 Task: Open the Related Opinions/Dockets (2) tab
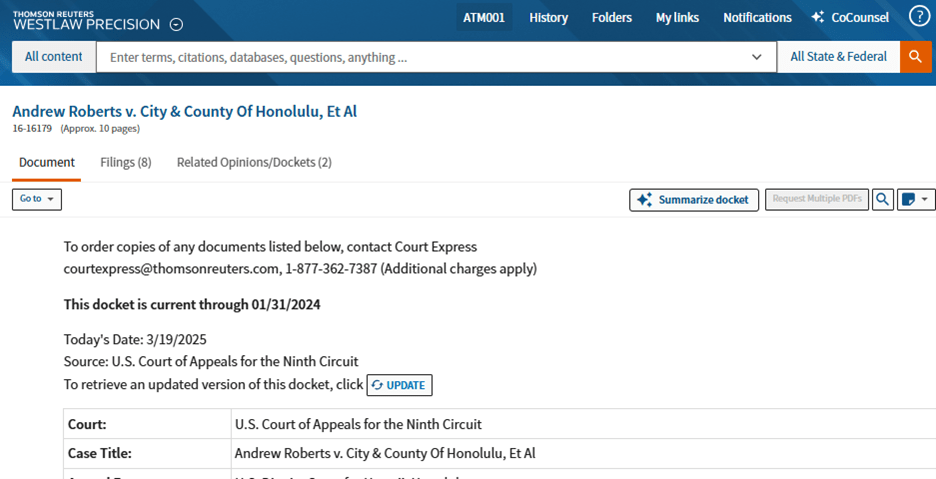coord(254,162)
